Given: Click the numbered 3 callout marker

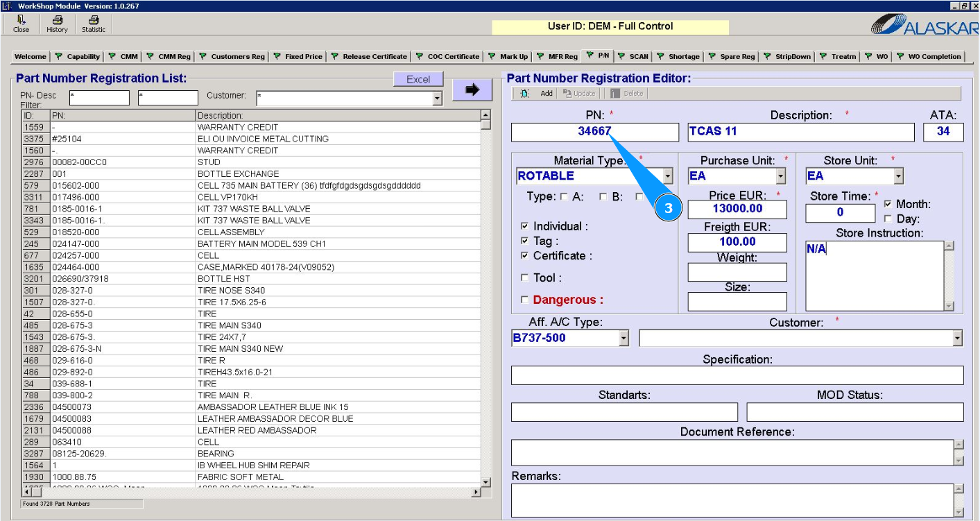Looking at the screenshot, I should click(669, 209).
